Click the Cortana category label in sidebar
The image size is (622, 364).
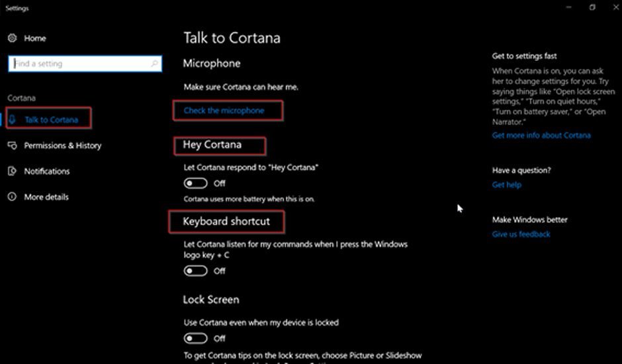tap(21, 98)
